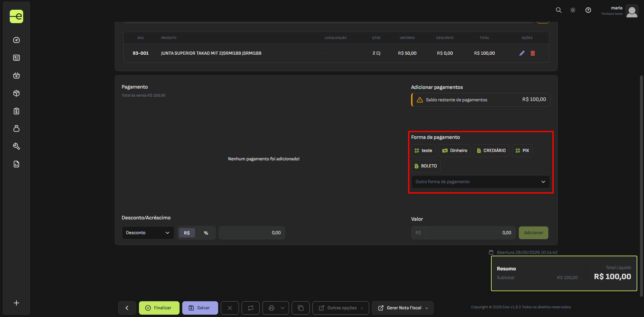Open the Gerar Nota Fiscal dropdown
Image resolution: width=644 pixels, height=317 pixels.
(403, 308)
